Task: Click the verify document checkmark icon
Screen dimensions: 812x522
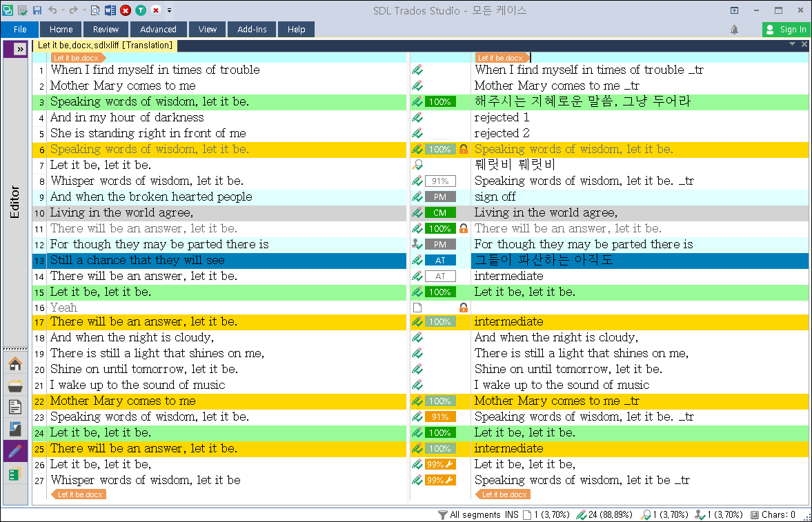Action: [x=22, y=10]
